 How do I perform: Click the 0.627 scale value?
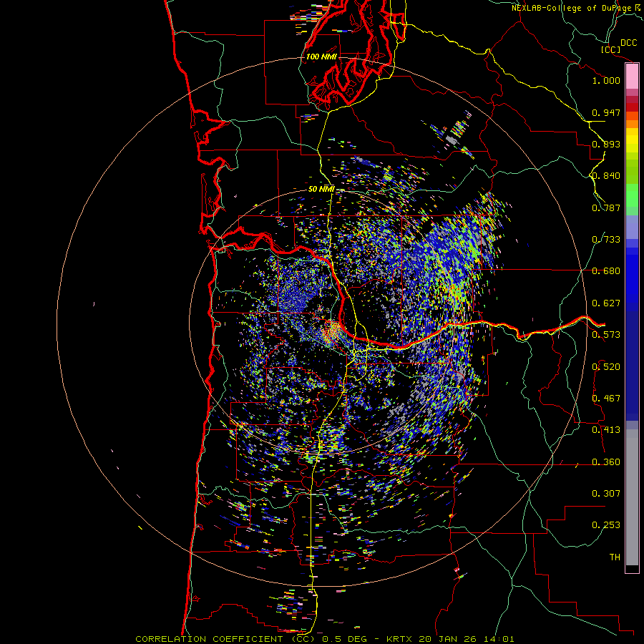(x=606, y=303)
